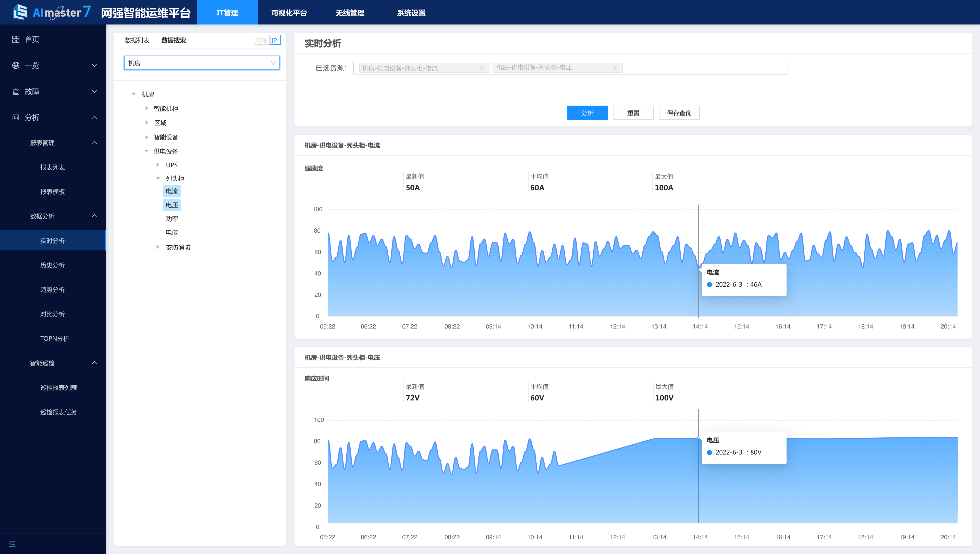The image size is (980, 554).
Task: Collapse the 数据分析 submenu chevron
Action: pos(94,216)
